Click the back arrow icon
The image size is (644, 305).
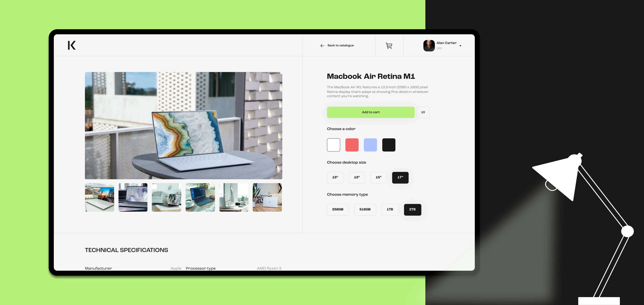tap(322, 45)
